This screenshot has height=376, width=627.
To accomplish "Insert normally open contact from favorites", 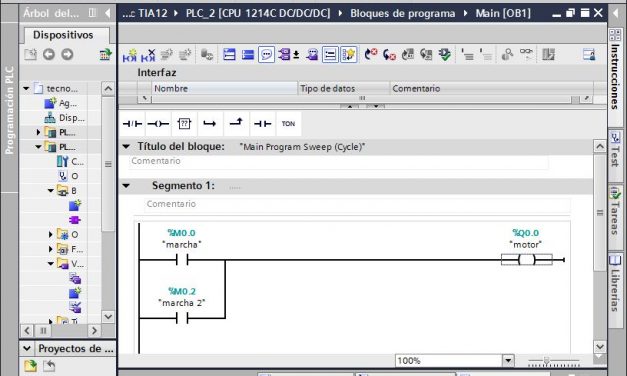I will point(262,124).
